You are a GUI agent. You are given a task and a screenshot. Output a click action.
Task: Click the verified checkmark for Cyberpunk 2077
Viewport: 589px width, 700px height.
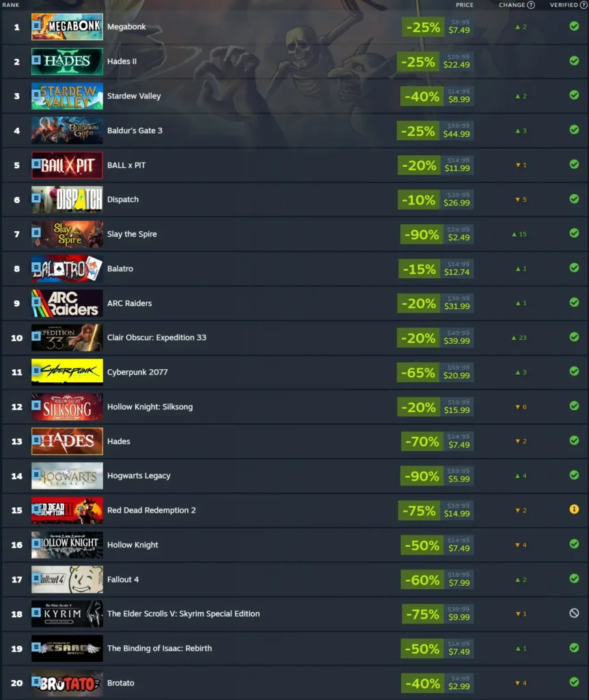[x=574, y=371]
